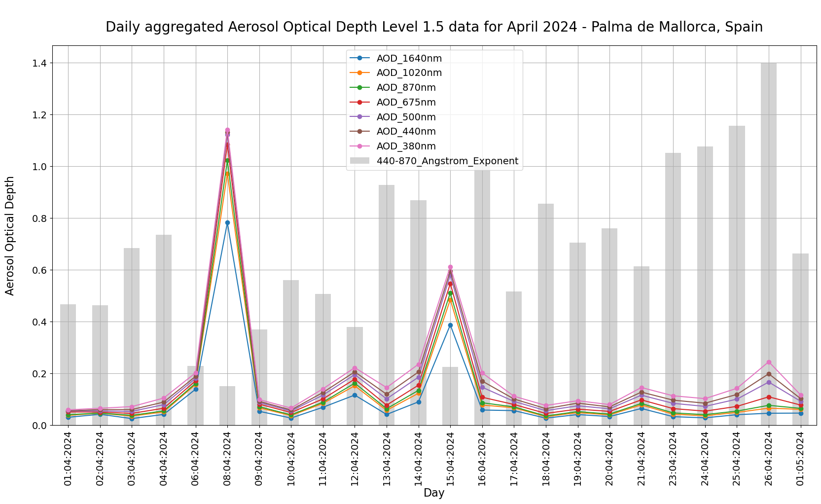Click the AOD_675nm legend entry
This screenshot has height=504, width=821.
(393, 103)
